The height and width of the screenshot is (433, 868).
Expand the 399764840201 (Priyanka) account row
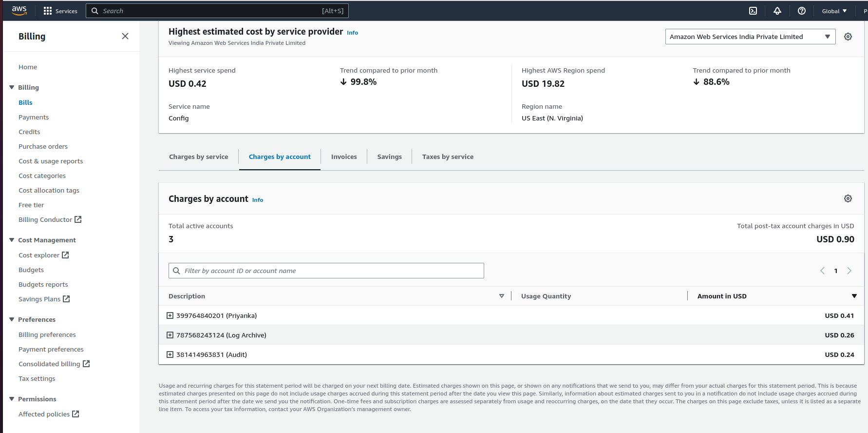(x=170, y=315)
